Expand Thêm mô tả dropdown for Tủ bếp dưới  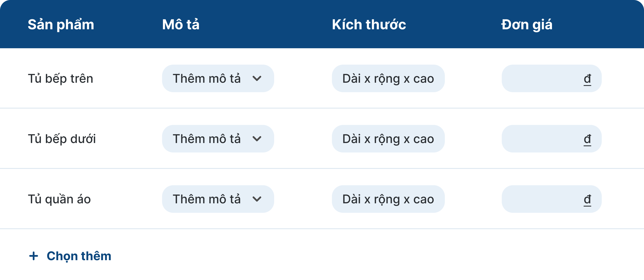[218, 139]
